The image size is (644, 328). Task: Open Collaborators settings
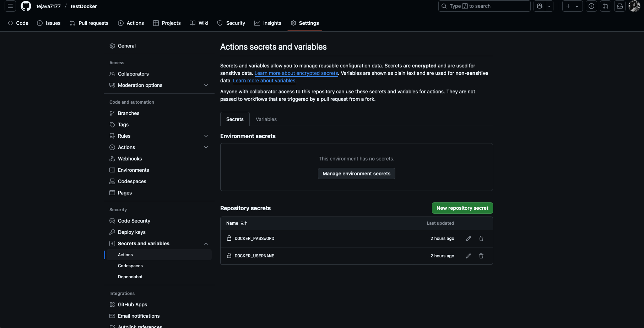159,74
